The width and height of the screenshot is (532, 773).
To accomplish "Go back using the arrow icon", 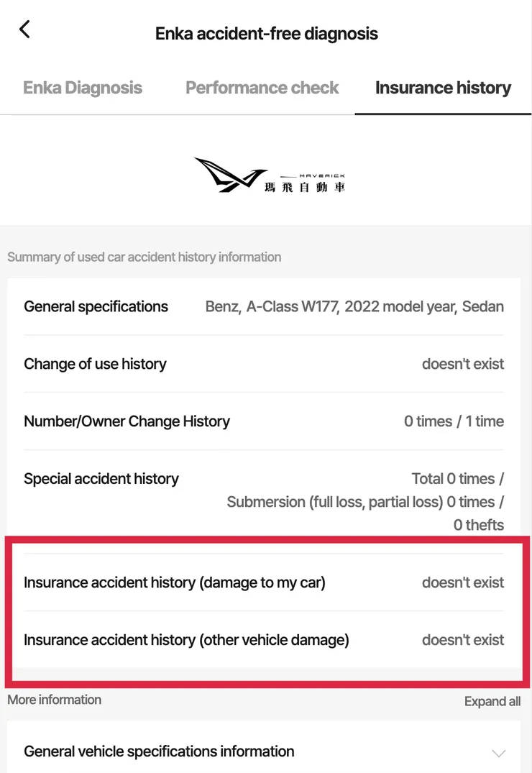I will (x=25, y=29).
